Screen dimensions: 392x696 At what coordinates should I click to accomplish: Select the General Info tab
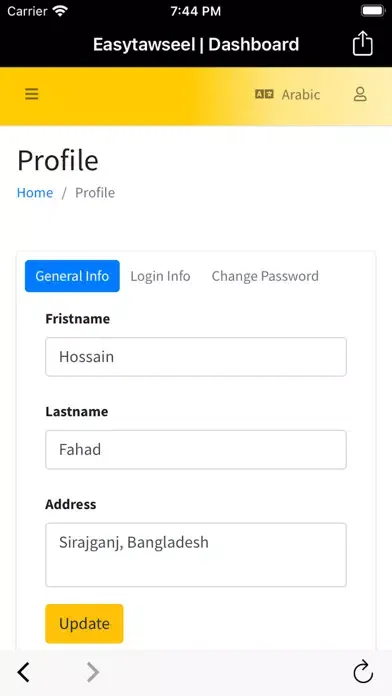pyautogui.click(x=72, y=276)
